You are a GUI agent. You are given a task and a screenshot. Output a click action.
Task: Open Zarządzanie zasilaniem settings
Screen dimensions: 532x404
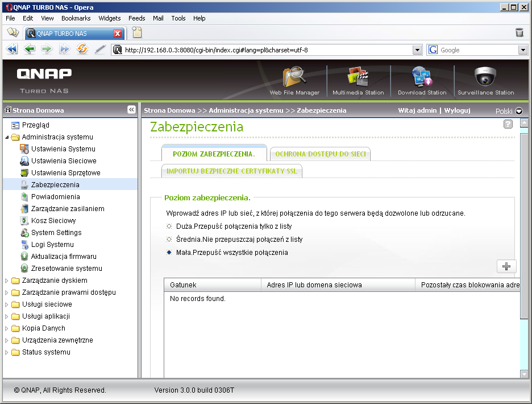68,209
